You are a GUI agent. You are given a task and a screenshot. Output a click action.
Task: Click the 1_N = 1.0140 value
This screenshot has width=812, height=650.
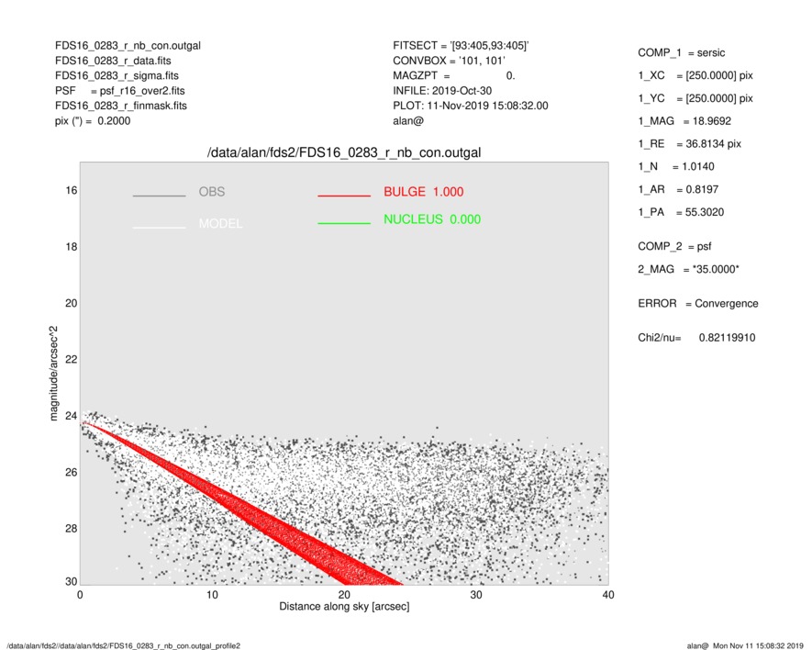[676, 167]
